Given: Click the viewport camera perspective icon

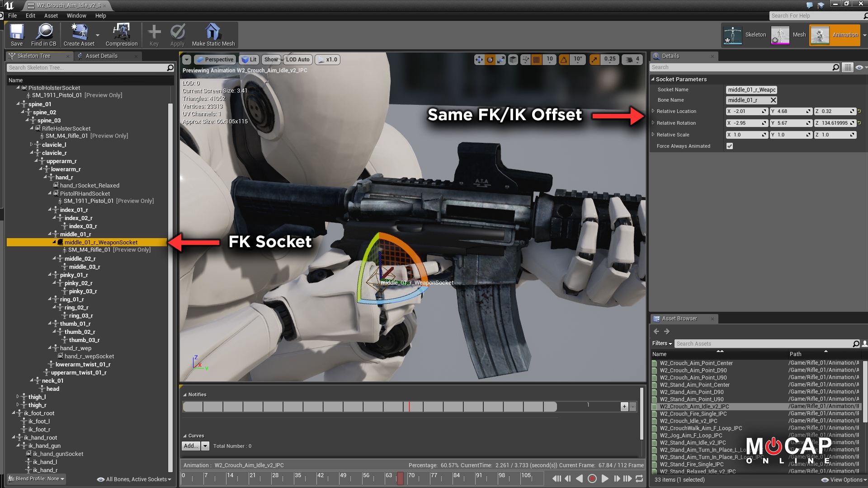Looking at the screenshot, I should click(215, 59).
